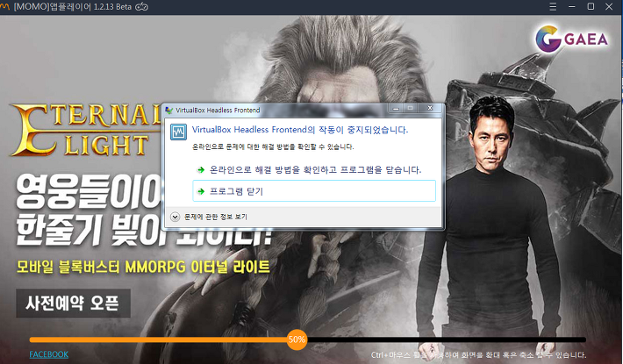This screenshot has height=364, width=623.
Task: Click the MOMO app logo icon
Action: (4, 7)
